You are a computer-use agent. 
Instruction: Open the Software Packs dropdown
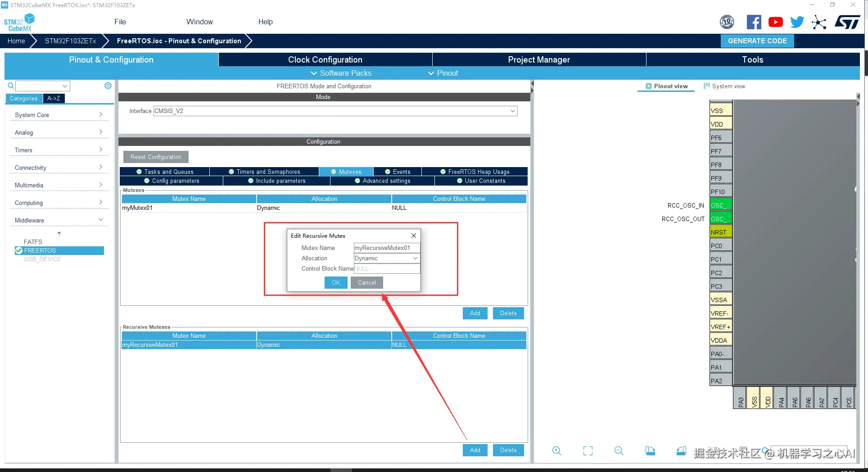[x=341, y=73]
